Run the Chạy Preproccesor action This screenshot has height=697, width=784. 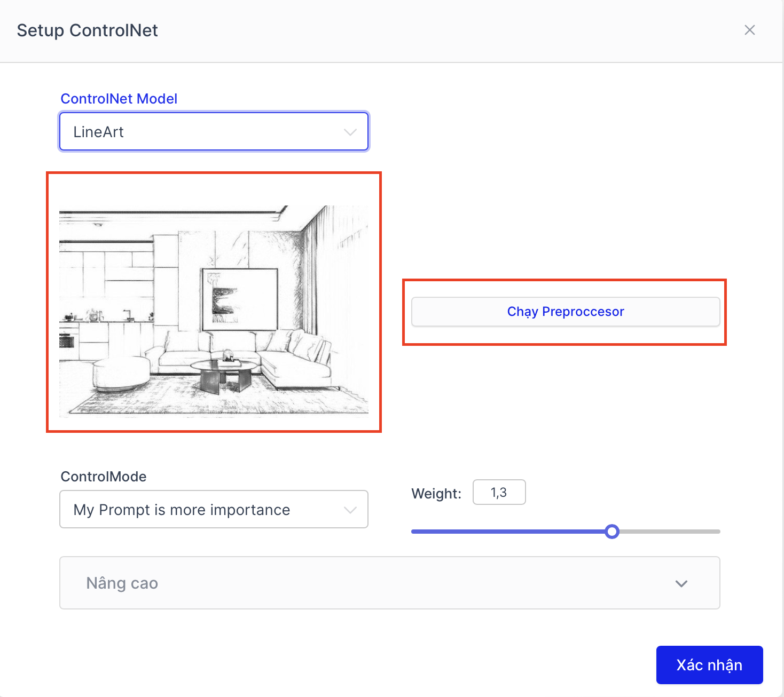565,311
